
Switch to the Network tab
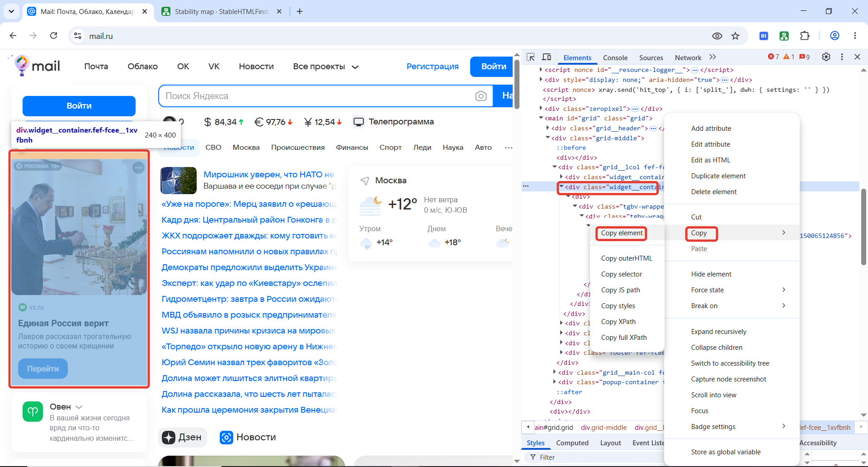click(688, 57)
